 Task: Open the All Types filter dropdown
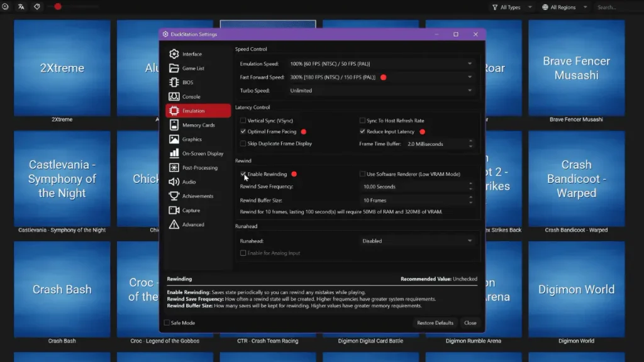pos(512,7)
